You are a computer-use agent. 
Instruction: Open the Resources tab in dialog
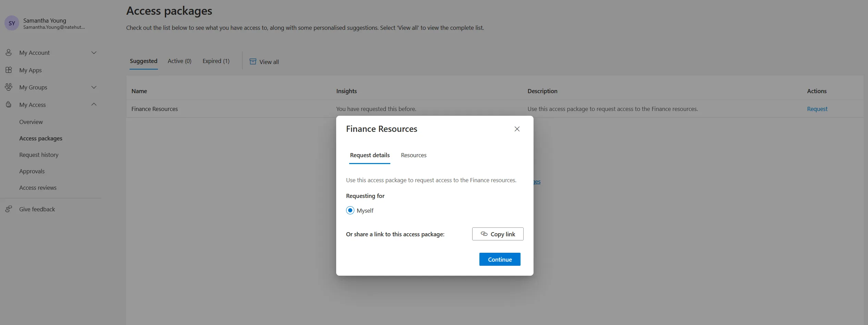414,155
